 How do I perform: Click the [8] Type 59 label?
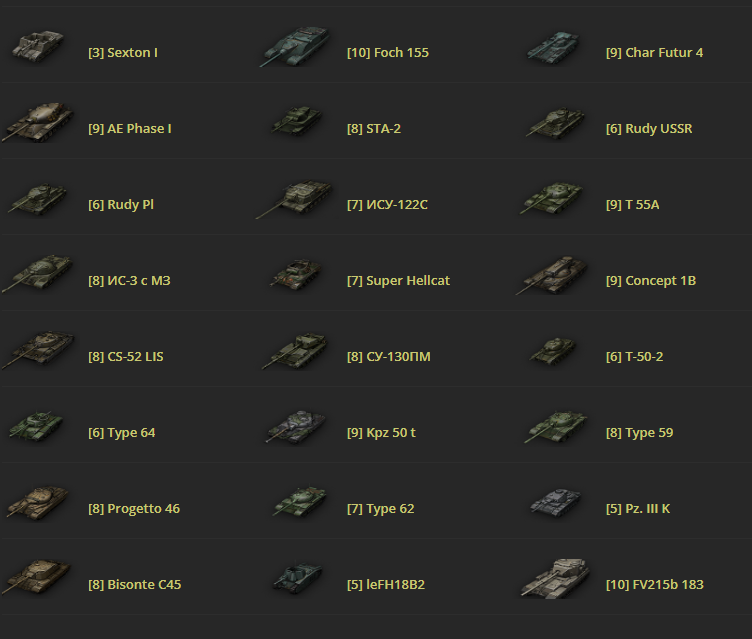[x=639, y=433]
